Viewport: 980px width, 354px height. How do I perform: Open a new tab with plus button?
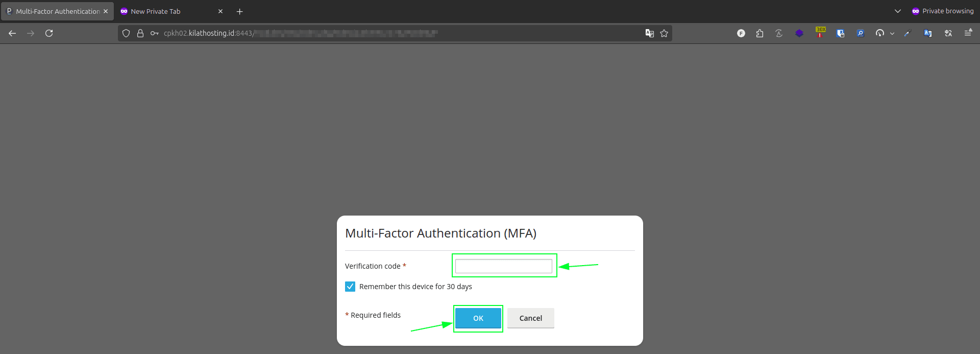(x=239, y=11)
